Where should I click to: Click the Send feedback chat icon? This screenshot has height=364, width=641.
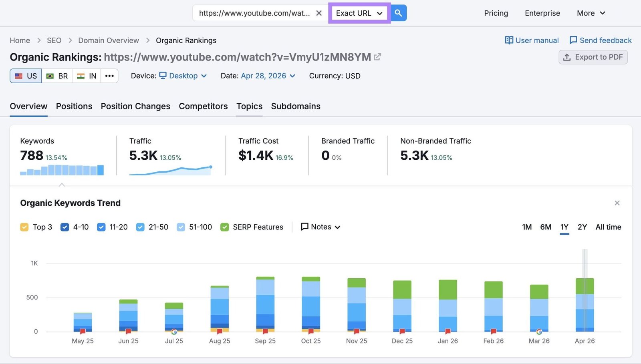pos(573,40)
